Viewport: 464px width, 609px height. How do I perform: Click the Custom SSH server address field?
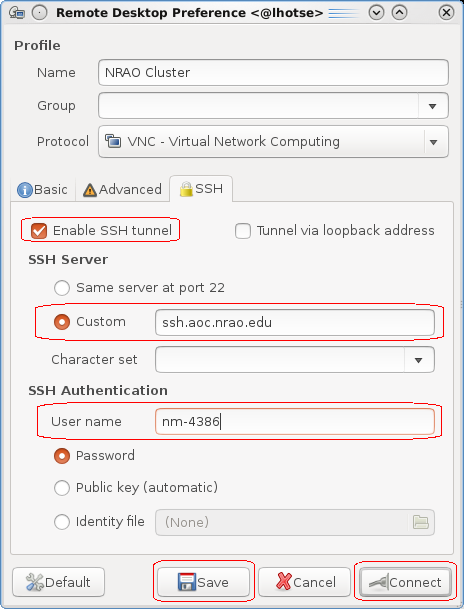pos(295,322)
